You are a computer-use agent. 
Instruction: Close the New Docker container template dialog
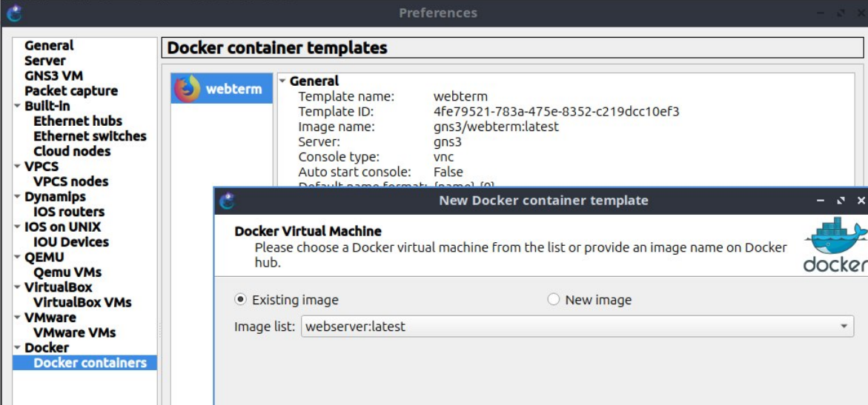(x=861, y=201)
